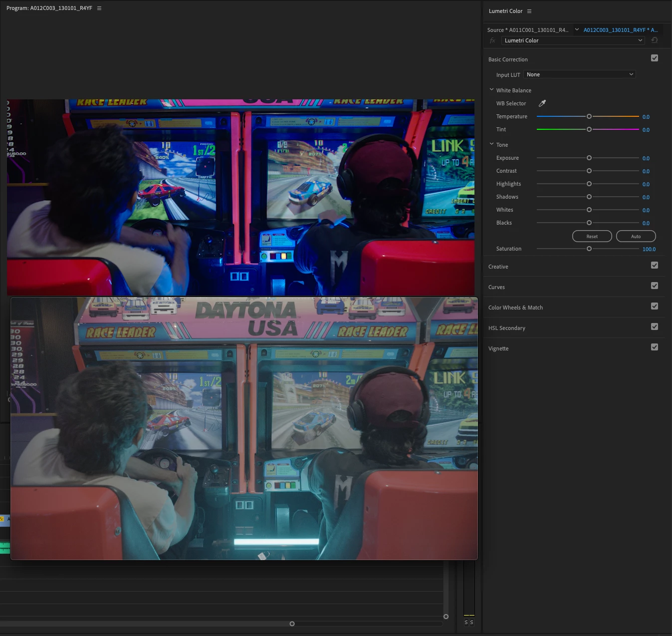Select the Program A012C003 monitor tab
The width and height of the screenshot is (672, 636).
tap(49, 8)
